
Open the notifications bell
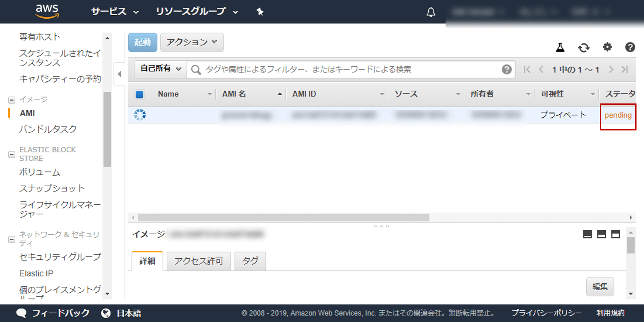tap(431, 12)
